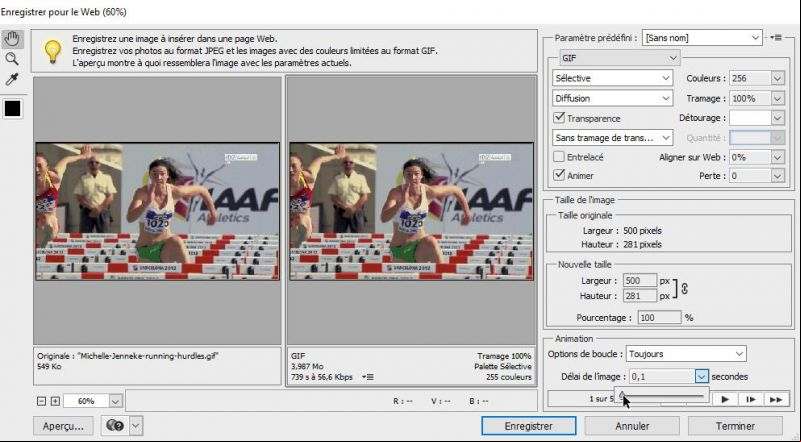Select the original image preview pane
Viewport: 801px width, 442px height.
pyautogui.click(x=157, y=211)
